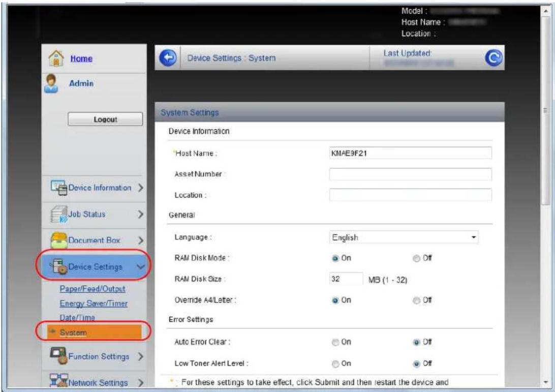This screenshot has height=392, width=555.
Task: Expand the Job Status menu arrow
Action: [141, 214]
